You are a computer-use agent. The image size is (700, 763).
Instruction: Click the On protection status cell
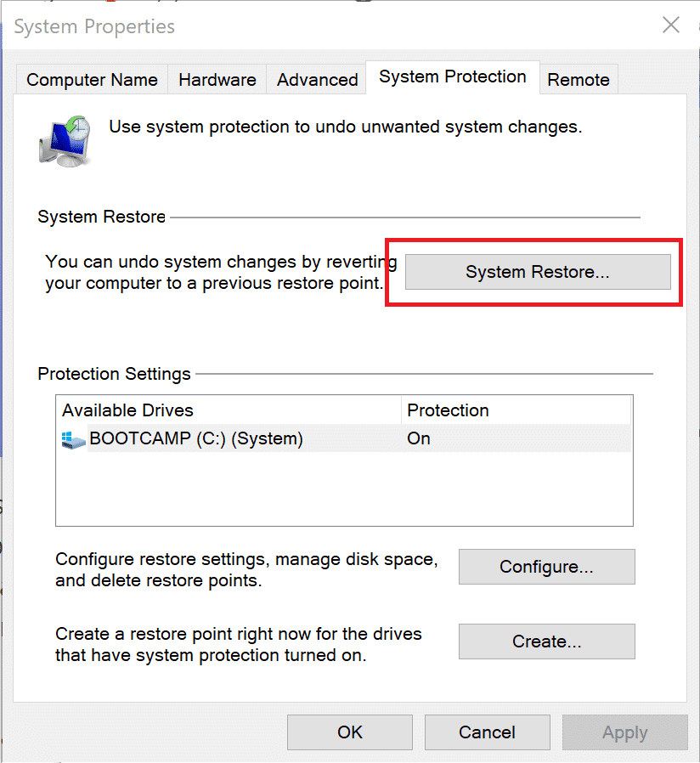[x=419, y=439]
